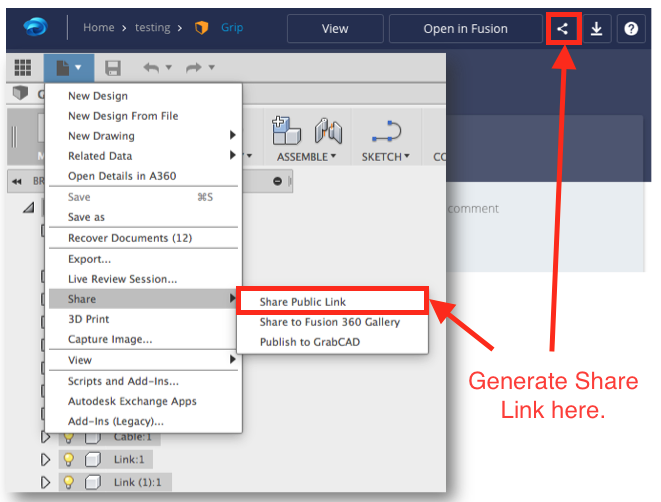The height and width of the screenshot is (502, 661).
Task: Open the Related Data submenu
Action: pos(143,156)
